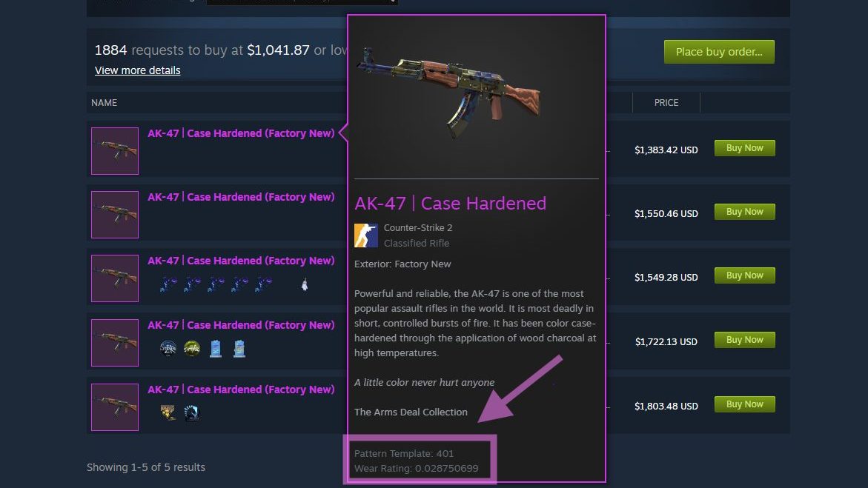Click the Counter-Strike 2 game icon

coord(366,235)
